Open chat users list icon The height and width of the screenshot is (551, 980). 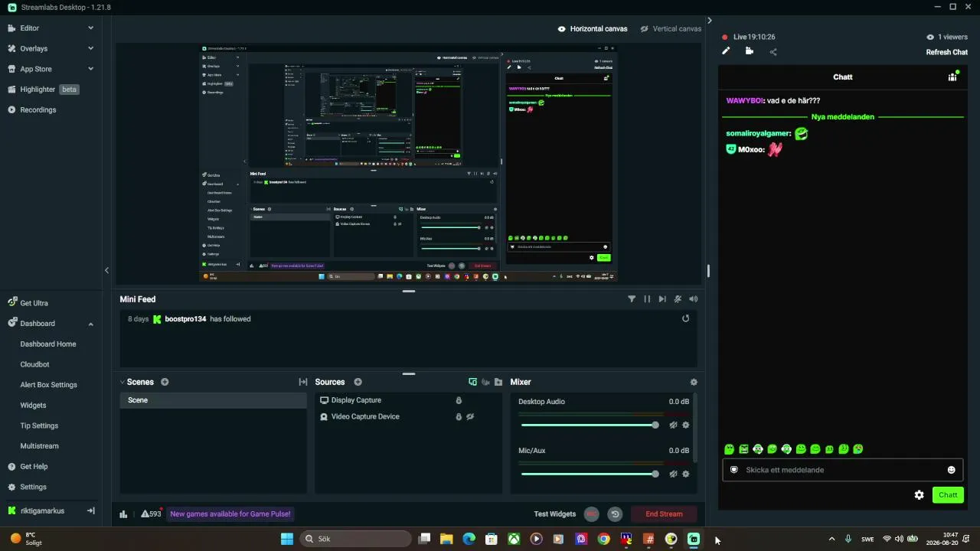point(953,77)
